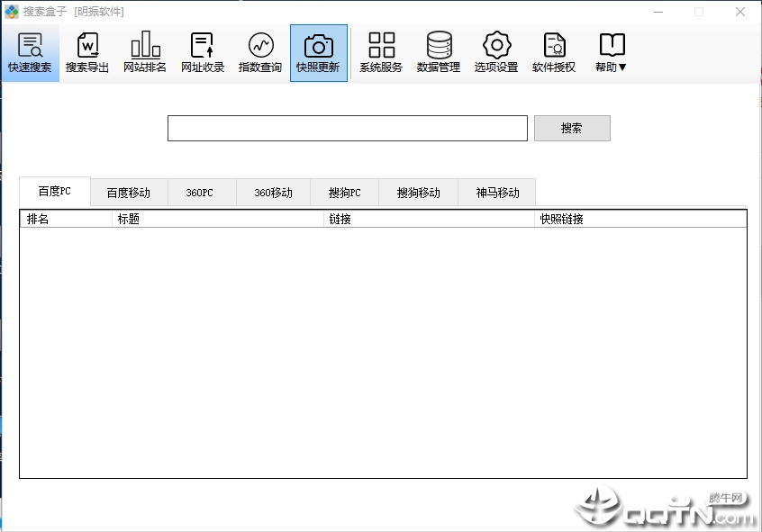The image size is (762, 532).
Task: Select the 快照更新 snapshot update tool
Action: click(x=318, y=53)
